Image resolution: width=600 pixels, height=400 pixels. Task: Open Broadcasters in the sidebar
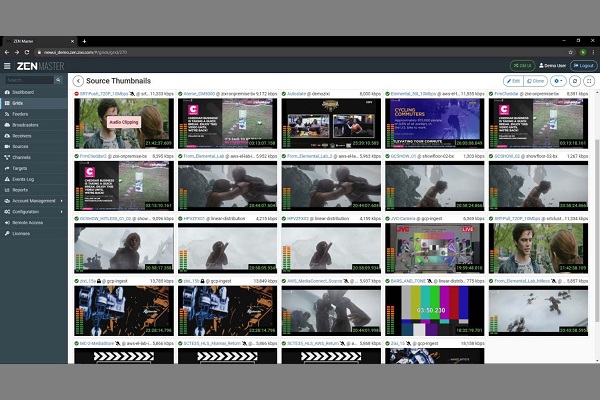[25, 125]
